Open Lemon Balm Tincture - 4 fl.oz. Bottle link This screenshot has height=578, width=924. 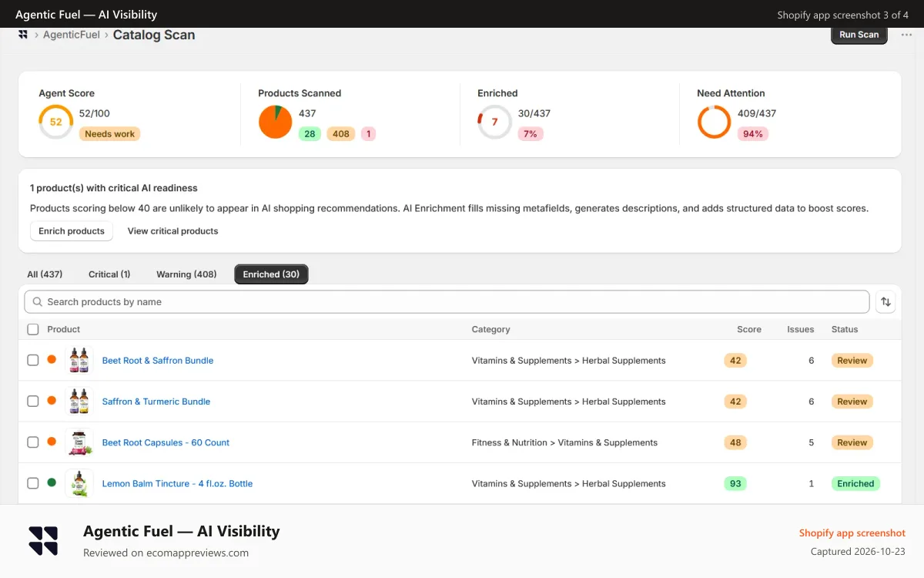coord(177,483)
